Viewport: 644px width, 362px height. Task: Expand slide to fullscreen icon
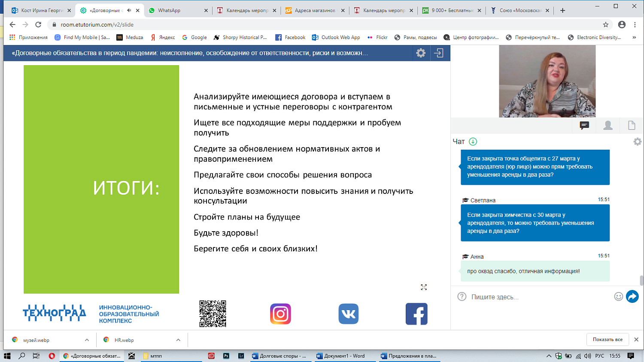[424, 287]
